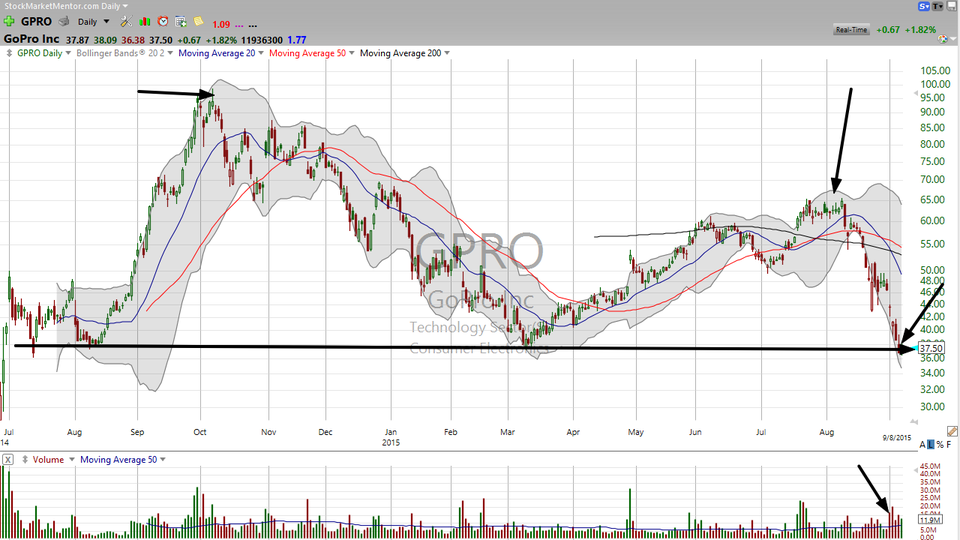The height and width of the screenshot is (540, 960).
Task: Toggle the L log scale mode
Action: click(x=931, y=444)
